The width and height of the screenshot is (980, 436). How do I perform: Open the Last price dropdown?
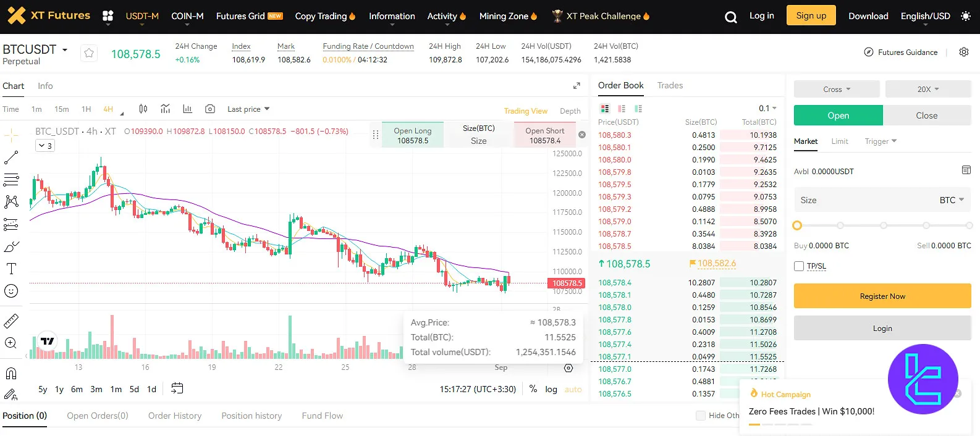point(248,109)
